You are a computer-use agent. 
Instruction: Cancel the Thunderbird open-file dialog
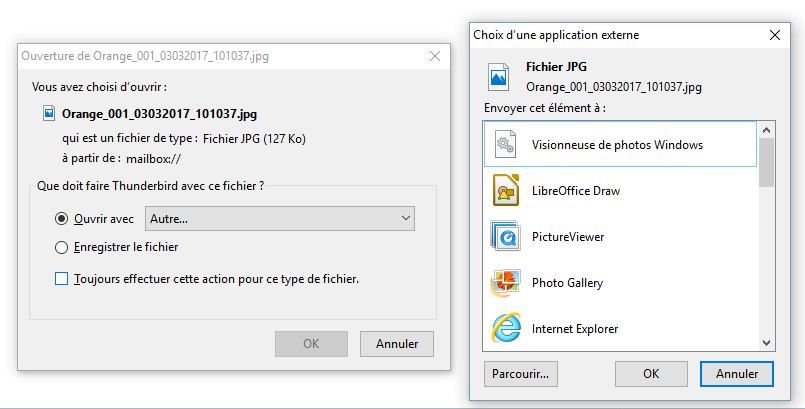tap(396, 344)
